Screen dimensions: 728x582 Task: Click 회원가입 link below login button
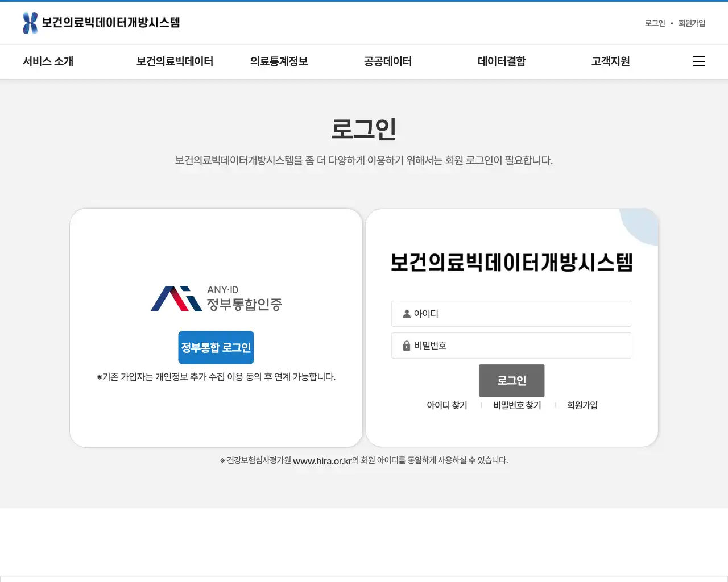tap(582, 405)
